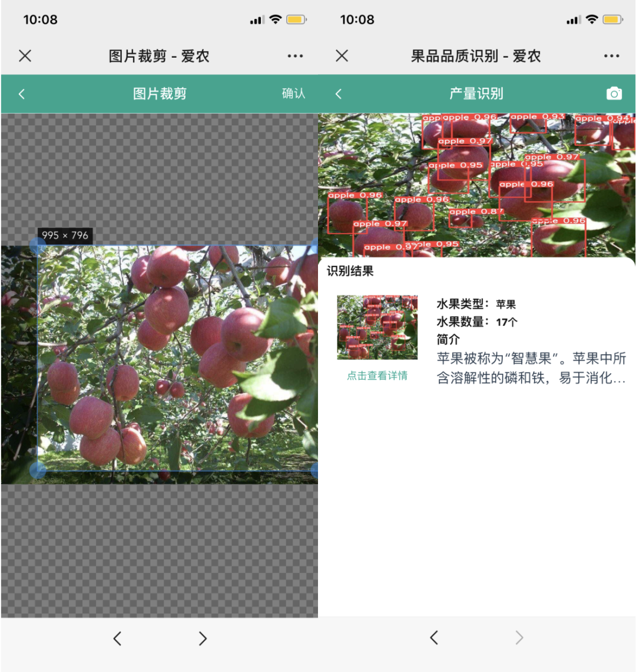The width and height of the screenshot is (636, 672).
Task: Tap the bottom forward arrow under crop page
Action: coord(203,638)
